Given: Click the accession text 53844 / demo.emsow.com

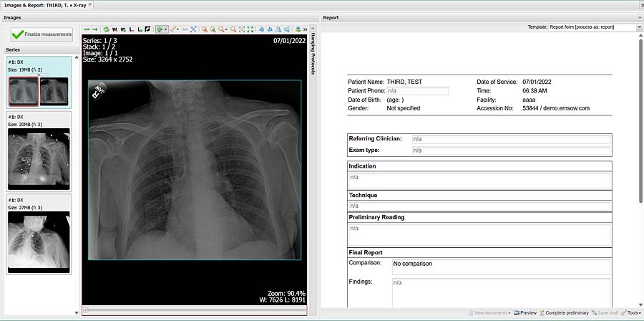Looking at the screenshot, I should 556,108.
